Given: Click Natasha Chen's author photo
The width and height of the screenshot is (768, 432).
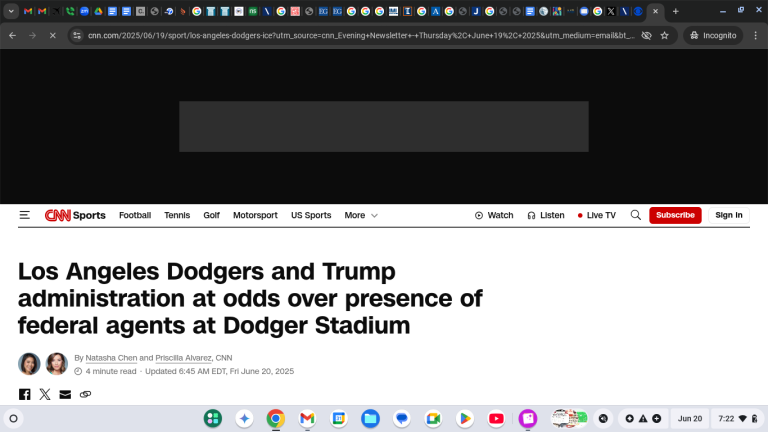Looking at the screenshot, I should [29, 364].
